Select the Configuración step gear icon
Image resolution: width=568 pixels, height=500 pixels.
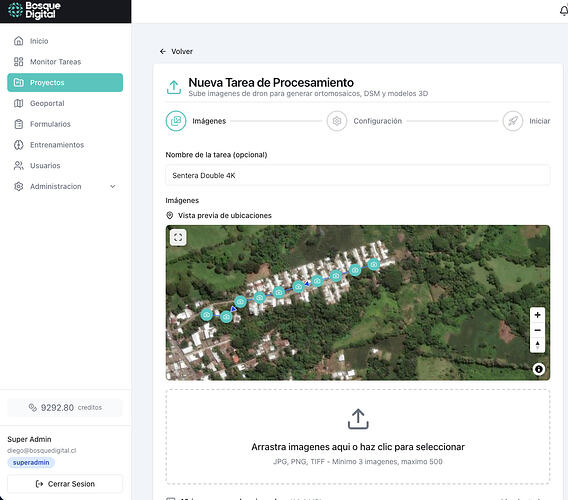(x=337, y=121)
